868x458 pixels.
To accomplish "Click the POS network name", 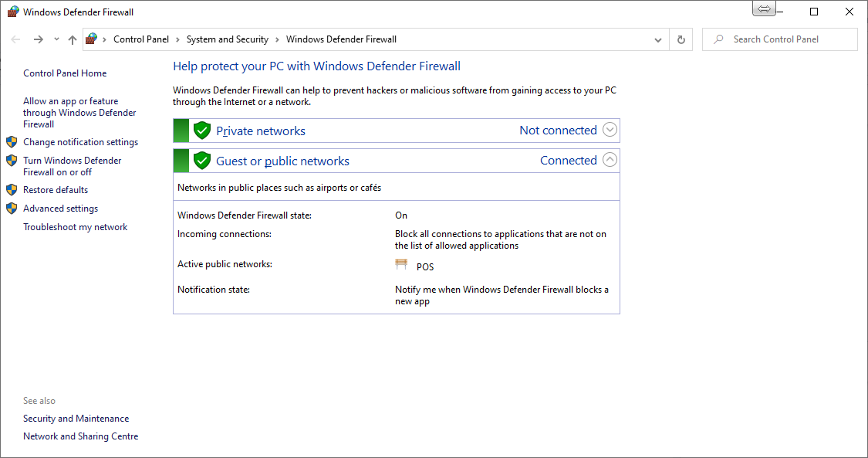I will [x=425, y=267].
